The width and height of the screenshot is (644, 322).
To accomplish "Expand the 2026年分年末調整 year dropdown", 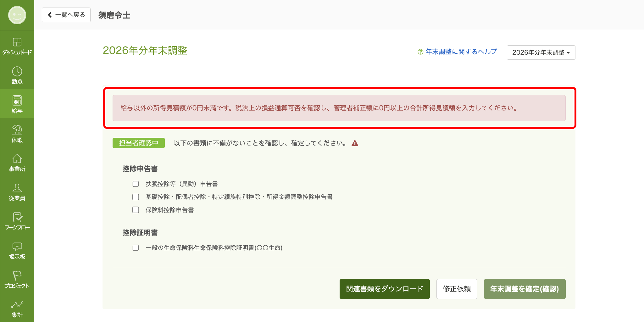I will [x=541, y=53].
